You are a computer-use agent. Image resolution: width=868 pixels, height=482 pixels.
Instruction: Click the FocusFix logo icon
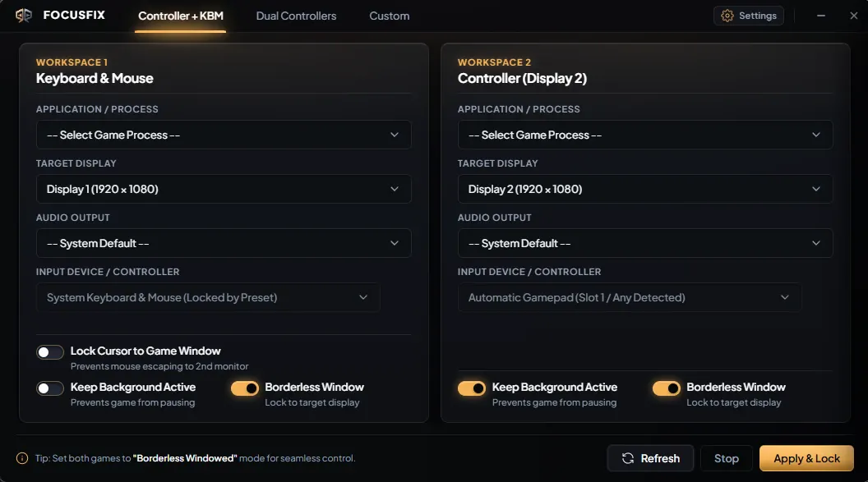point(24,15)
